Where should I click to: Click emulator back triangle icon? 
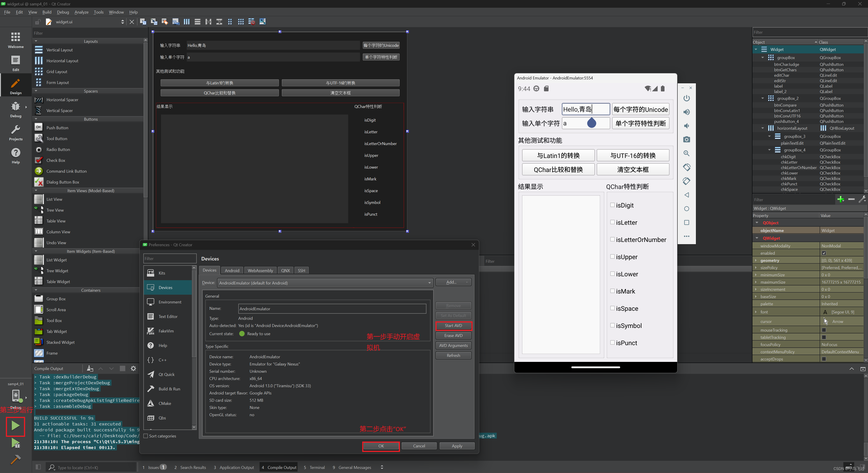[686, 195]
